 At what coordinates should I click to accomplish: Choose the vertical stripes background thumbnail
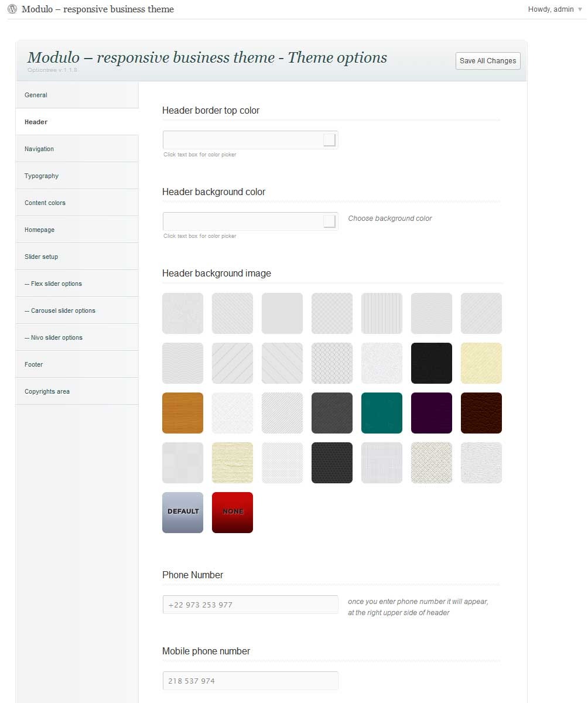pos(382,313)
